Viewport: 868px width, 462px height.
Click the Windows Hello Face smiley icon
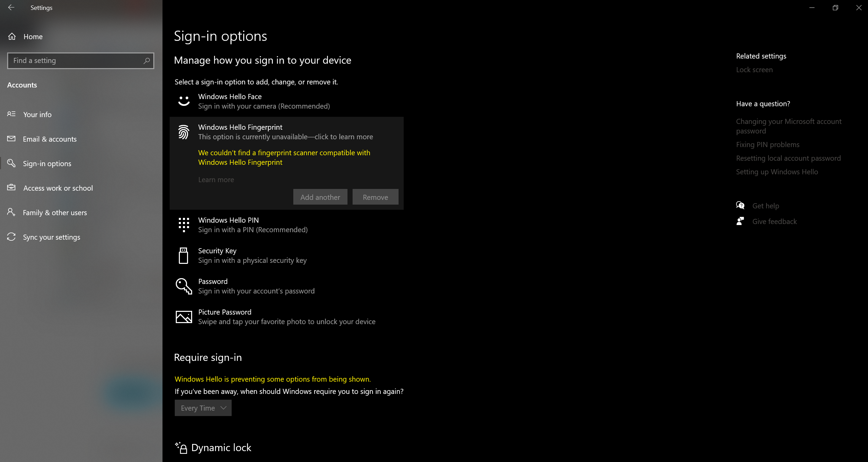[184, 101]
